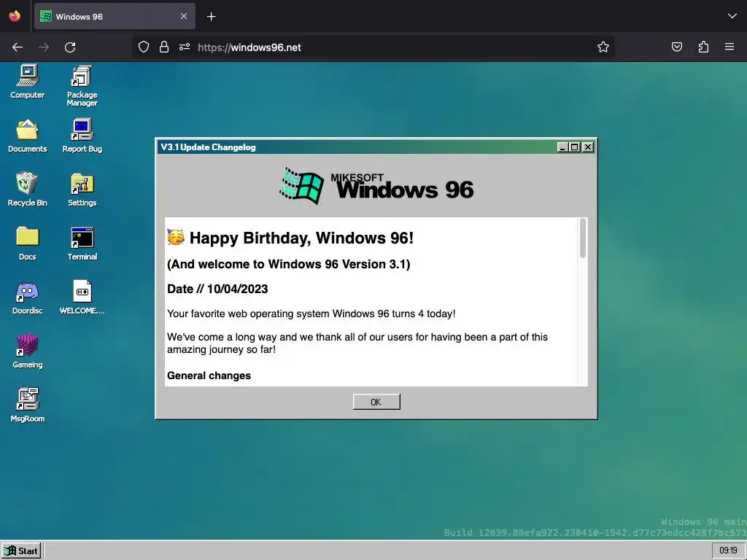
Task: Open a new browser tab
Action: [x=211, y=17]
